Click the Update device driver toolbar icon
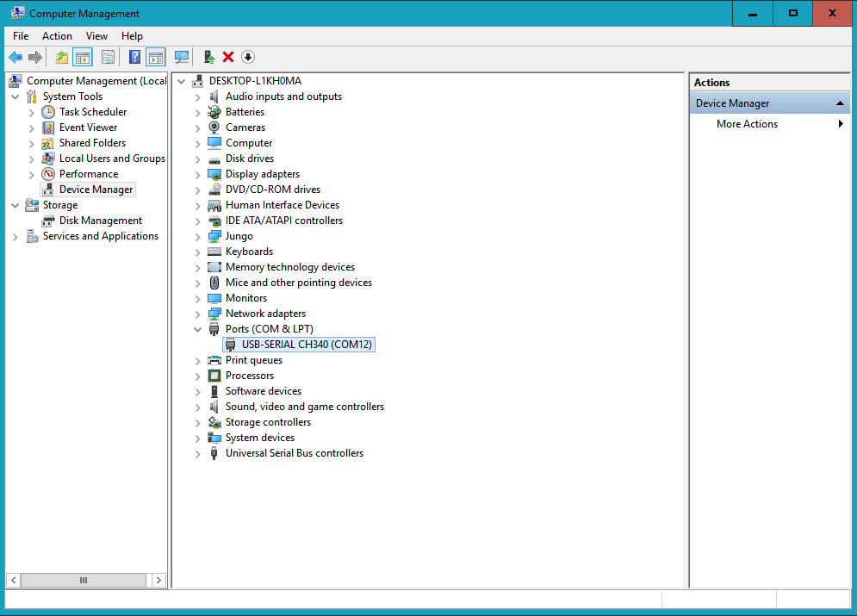This screenshot has width=857, height=616. pyautogui.click(x=208, y=57)
